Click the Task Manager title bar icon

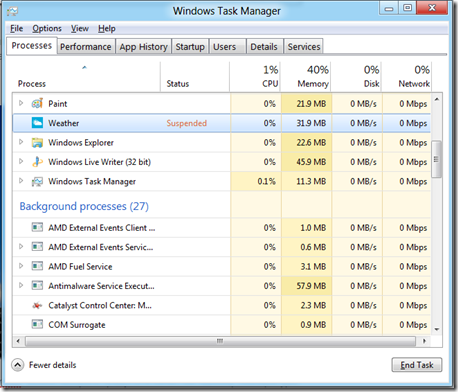12,11
